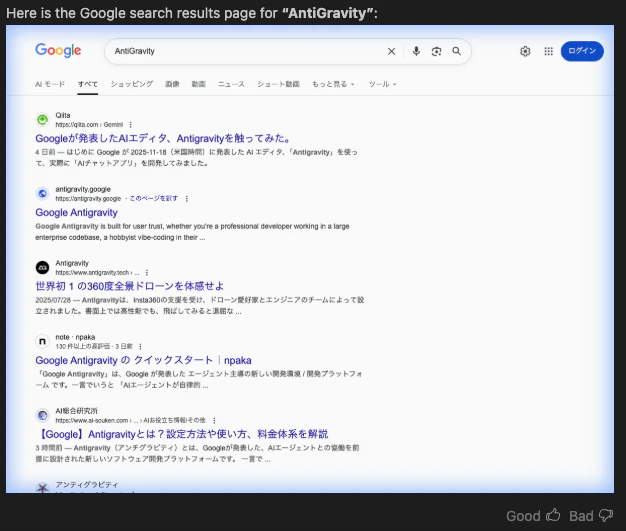626x531 pixels.
Task: Open the Google Antigravity result title
Action: (x=76, y=212)
